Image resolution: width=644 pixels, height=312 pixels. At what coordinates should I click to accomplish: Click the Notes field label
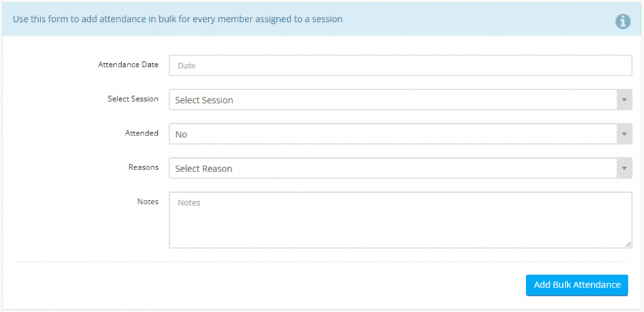click(x=147, y=201)
